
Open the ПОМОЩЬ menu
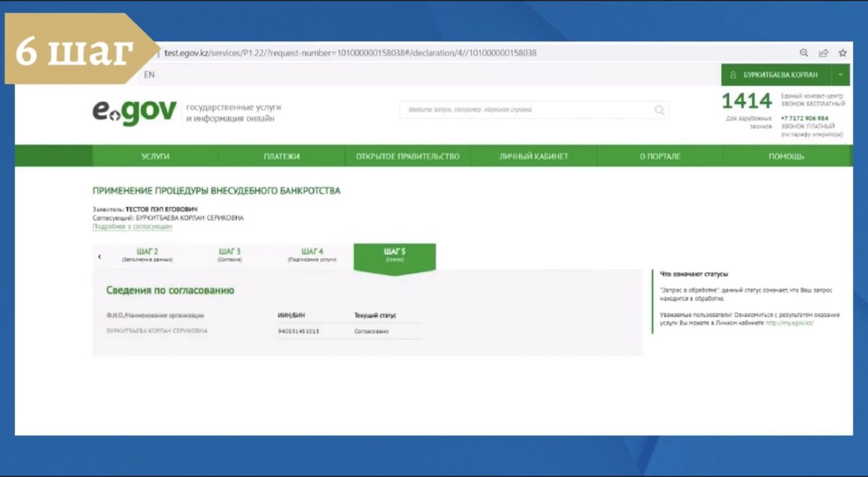coord(786,156)
